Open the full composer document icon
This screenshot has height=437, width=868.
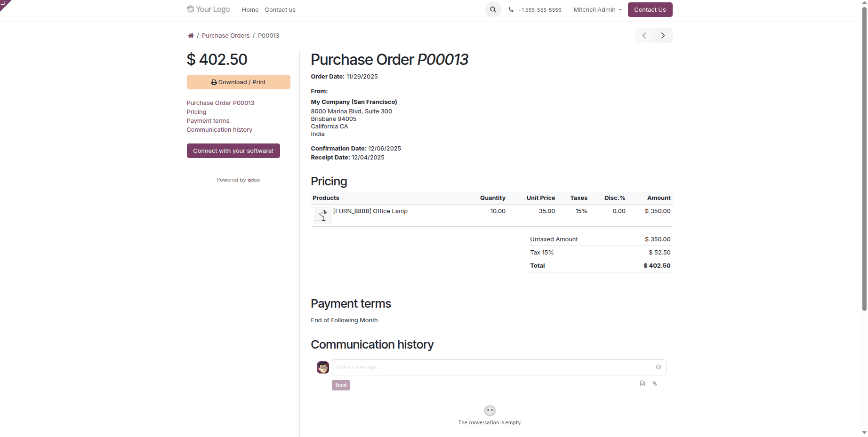[642, 383]
